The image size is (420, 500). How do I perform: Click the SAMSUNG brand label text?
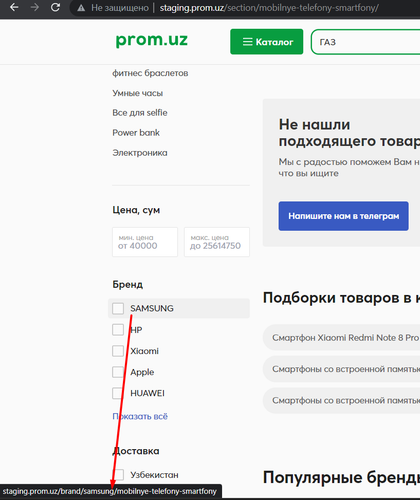point(152,308)
